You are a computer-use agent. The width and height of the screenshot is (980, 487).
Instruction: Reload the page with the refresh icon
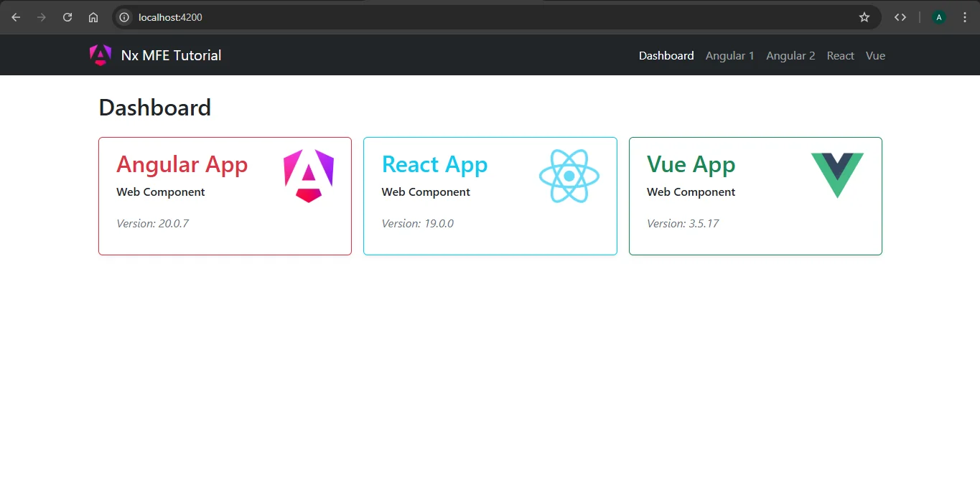click(x=67, y=17)
